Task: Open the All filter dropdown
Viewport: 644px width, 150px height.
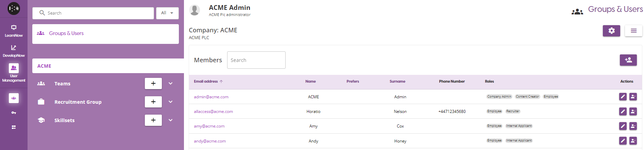Action: 167,13
